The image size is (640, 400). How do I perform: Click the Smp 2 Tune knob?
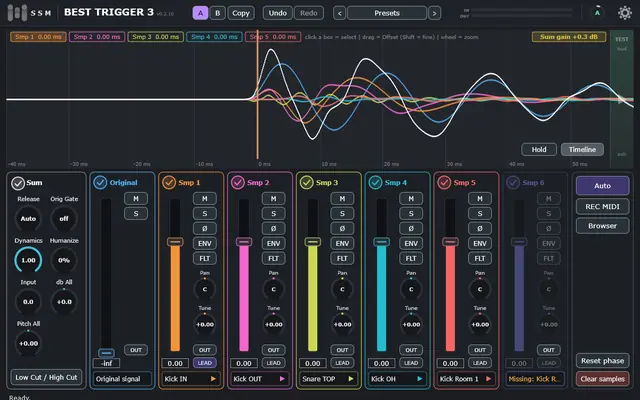pos(273,324)
